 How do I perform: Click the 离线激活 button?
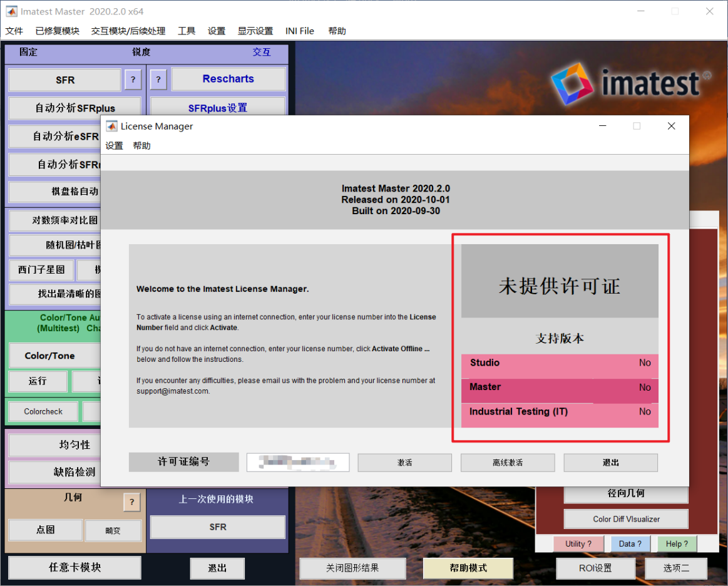point(508,463)
